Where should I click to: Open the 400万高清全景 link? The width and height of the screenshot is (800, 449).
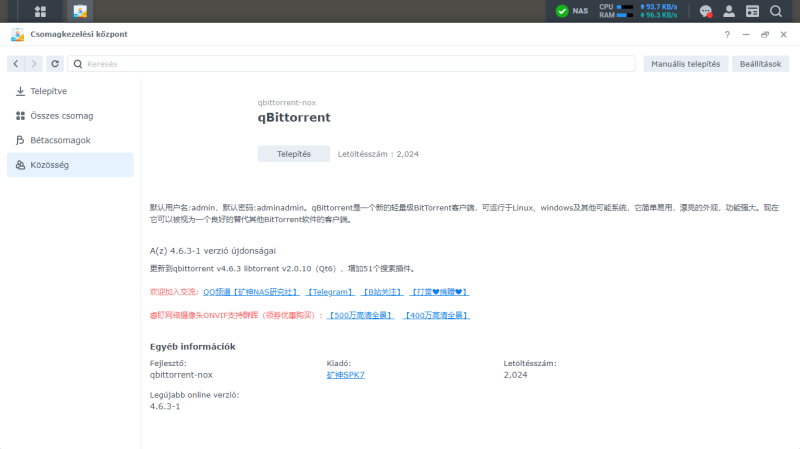tap(436, 315)
